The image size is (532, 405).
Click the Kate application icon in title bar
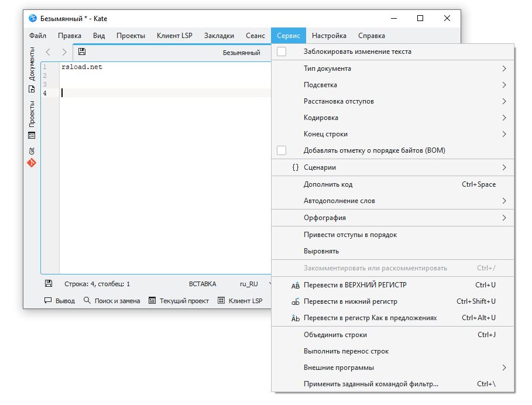[x=33, y=18]
